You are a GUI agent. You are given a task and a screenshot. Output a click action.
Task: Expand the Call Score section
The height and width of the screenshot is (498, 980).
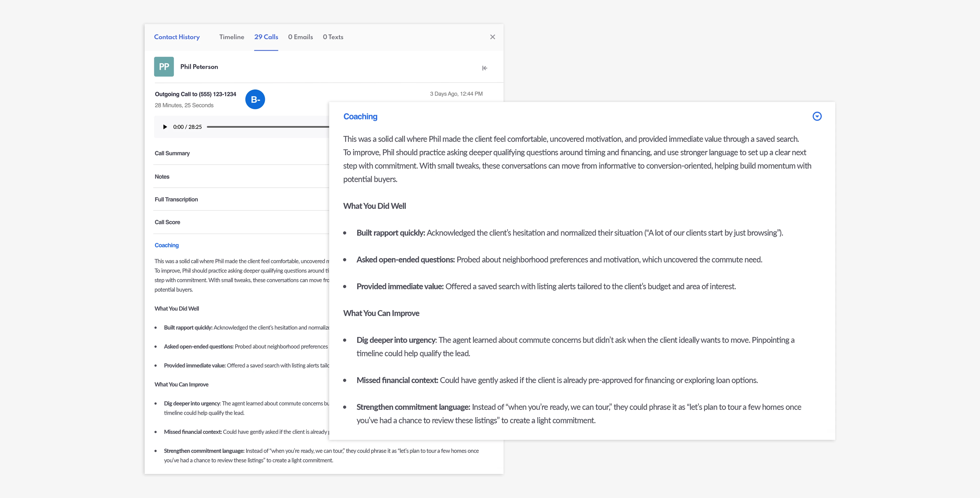(167, 222)
